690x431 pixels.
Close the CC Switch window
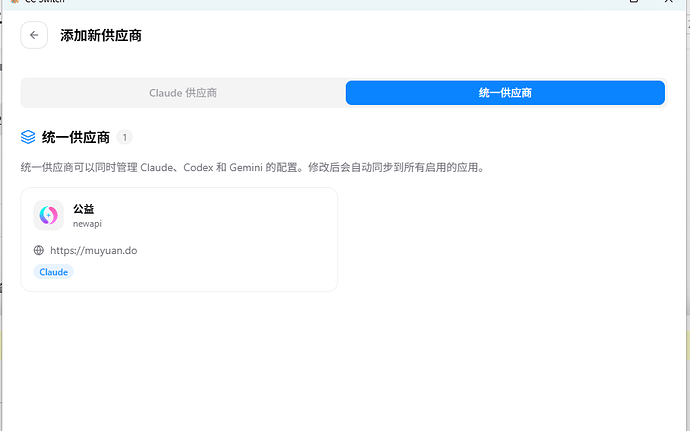[x=668, y=1]
